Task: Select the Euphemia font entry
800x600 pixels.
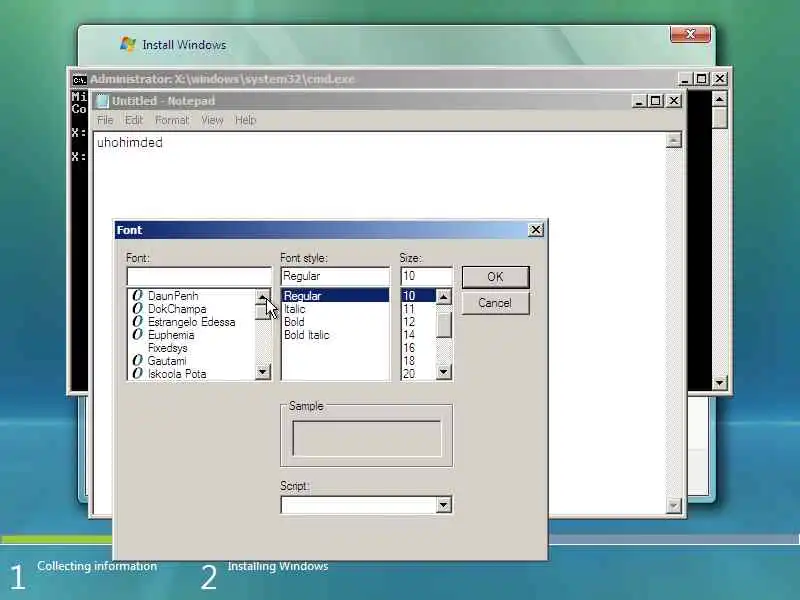Action: point(171,335)
